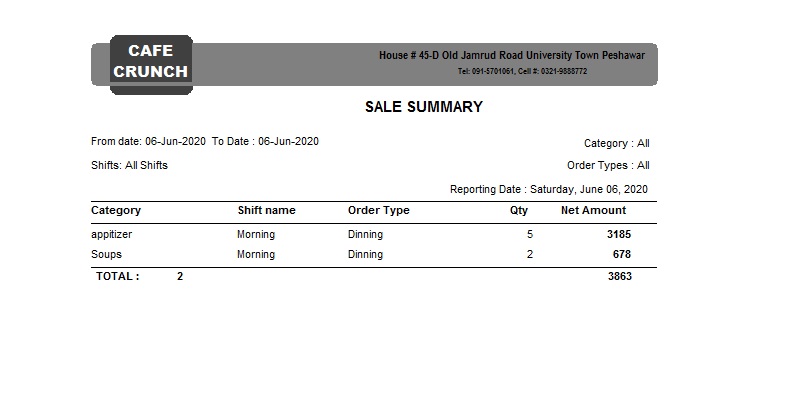Select the Soups row category cell
This screenshot has height=399, width=794.
(x=106, y=254)
